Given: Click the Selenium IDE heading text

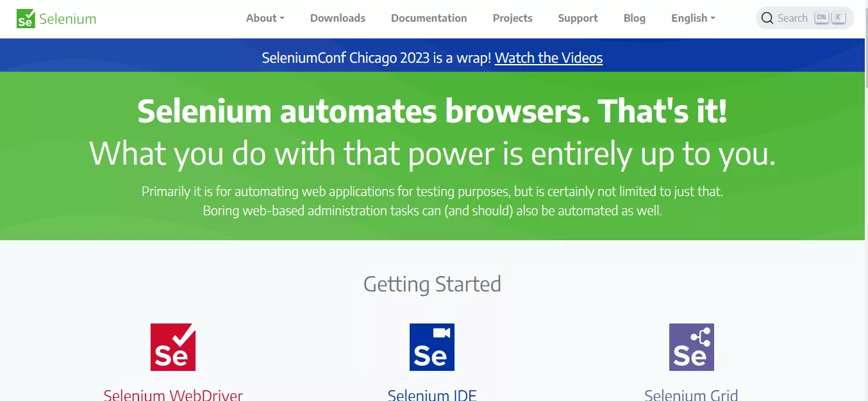Looking at the screenshot, I should tap(432, 395).
